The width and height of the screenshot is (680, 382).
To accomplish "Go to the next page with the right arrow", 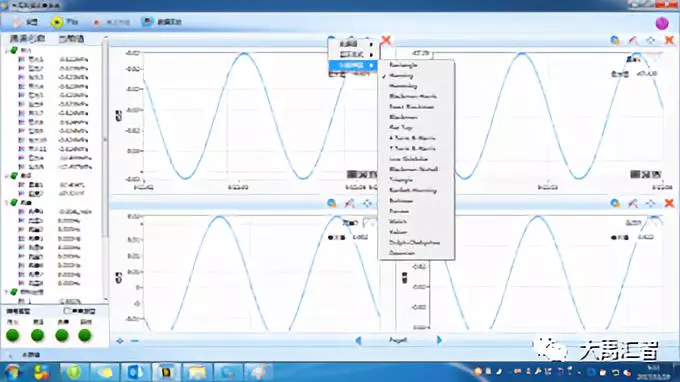I will (x=439, y=340).
